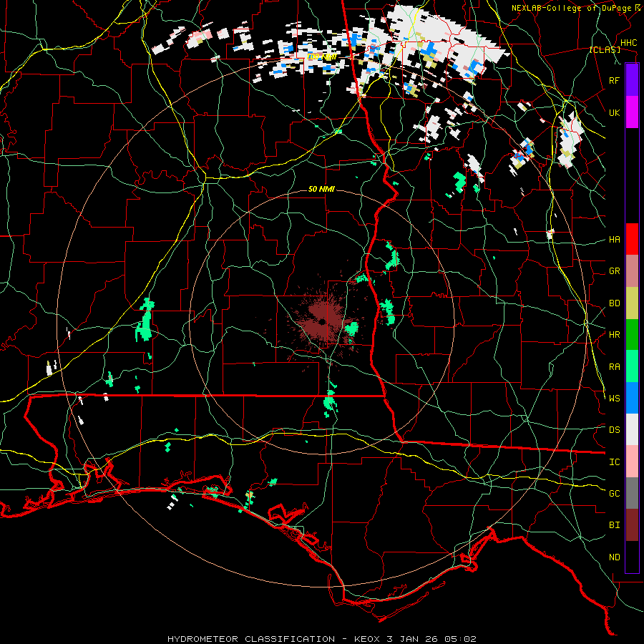Click the 100 NMI range ring label
Image resolution: width=644 pixels, height=644 pixels.
[x=321, y=57]
